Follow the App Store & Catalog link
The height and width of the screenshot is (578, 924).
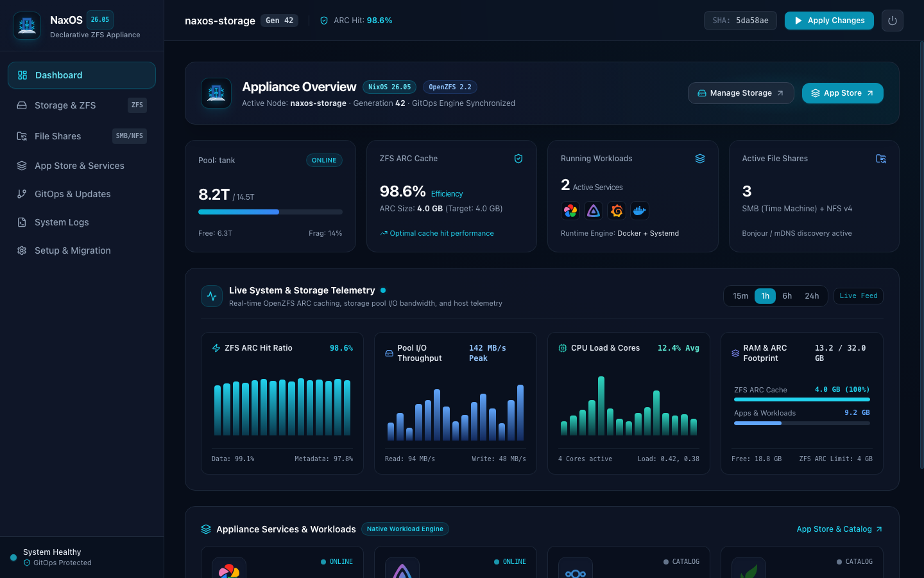click(839, 529)
